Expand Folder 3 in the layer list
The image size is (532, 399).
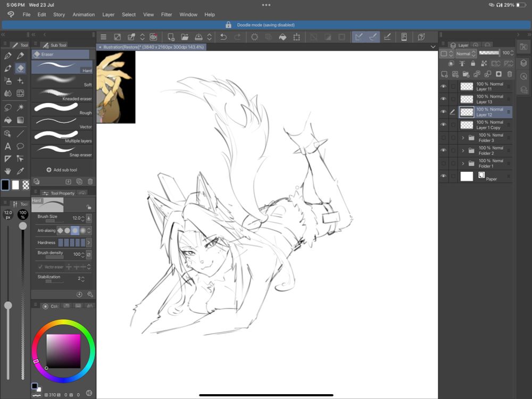point(463,138)
